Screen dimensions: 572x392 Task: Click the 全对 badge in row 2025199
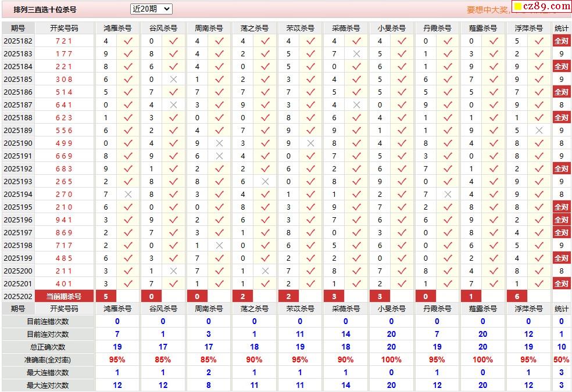pyautogui.click(x=562, y=258)
